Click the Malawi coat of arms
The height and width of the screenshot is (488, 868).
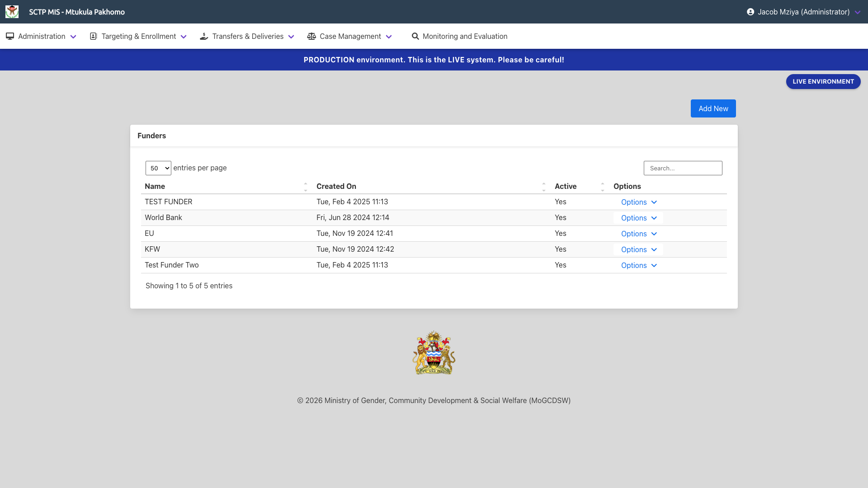pos(434,352)
